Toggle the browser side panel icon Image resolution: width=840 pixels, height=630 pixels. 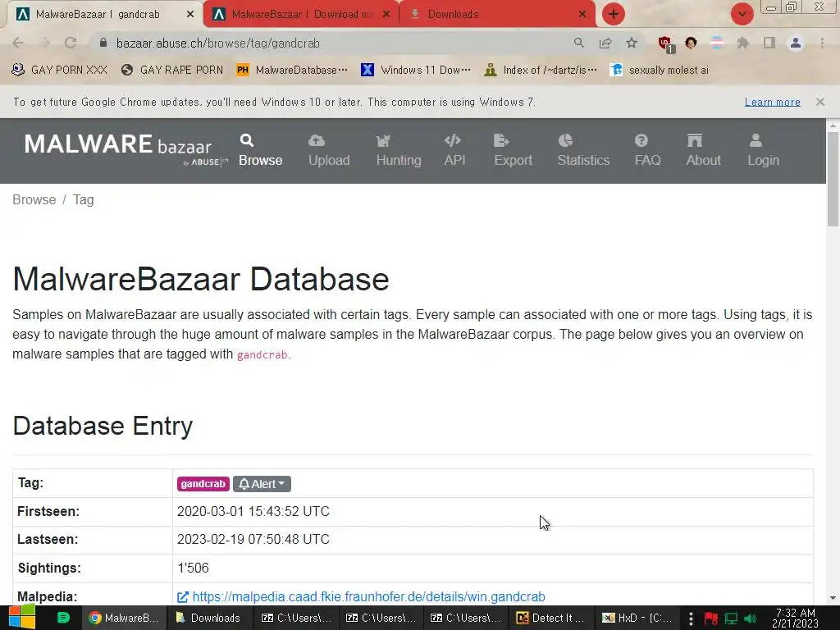[769, 43]
